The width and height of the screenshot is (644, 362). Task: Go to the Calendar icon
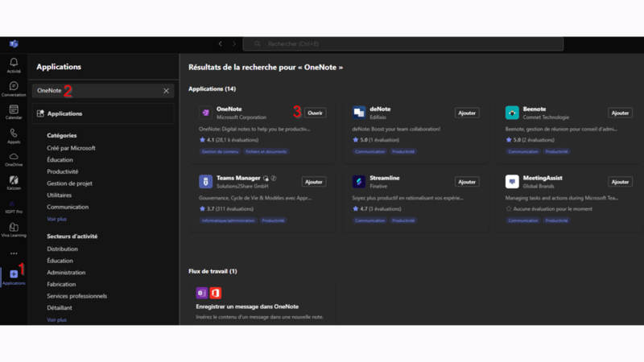tap(14, 111)
